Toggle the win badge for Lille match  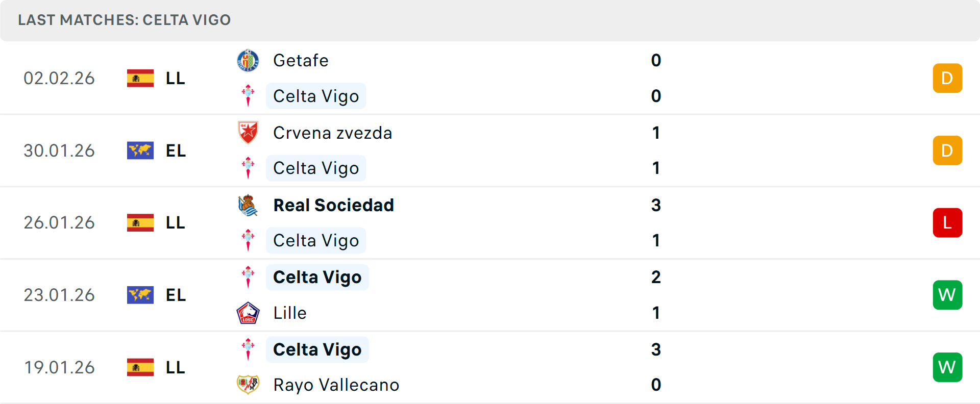[x=947, y=295]
